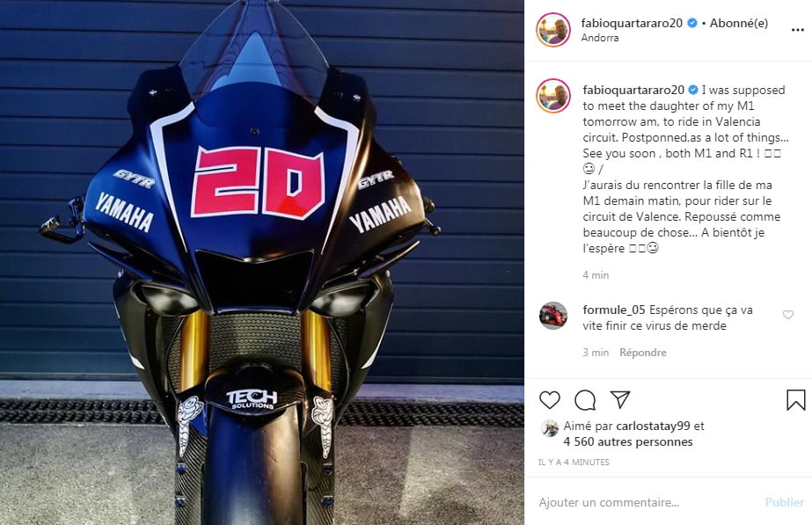Viewport: 812px width, 525px height.
Task: Like the post with the heart icon
Action: tap(550, 400)
